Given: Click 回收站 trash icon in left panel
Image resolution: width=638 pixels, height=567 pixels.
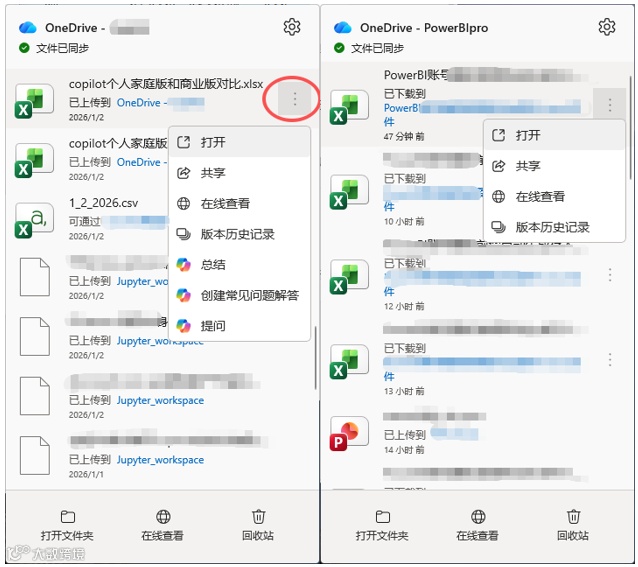Looking at the screenshot, I should click(x=258, y=526).
